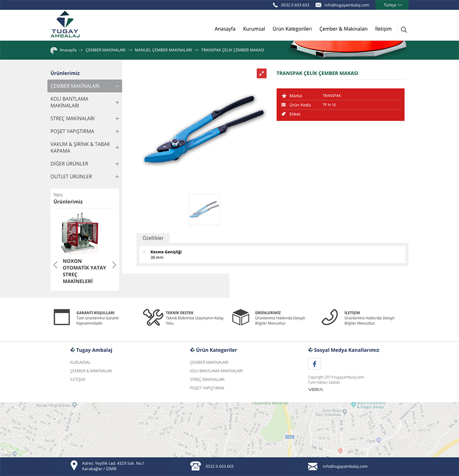This screenshot has width=459, height=476.
Task: Click the TRANSPAK brand value
Action: (x=331, y=95)
